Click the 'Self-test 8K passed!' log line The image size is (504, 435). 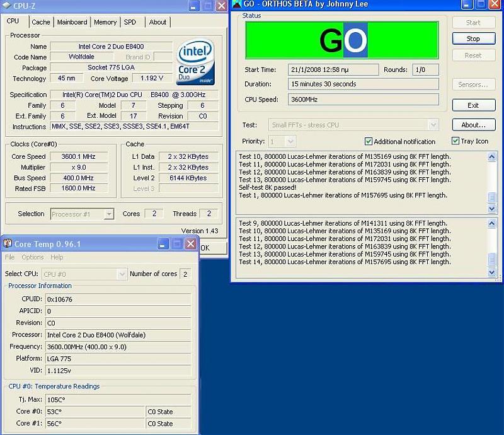(x=267, y=188)
